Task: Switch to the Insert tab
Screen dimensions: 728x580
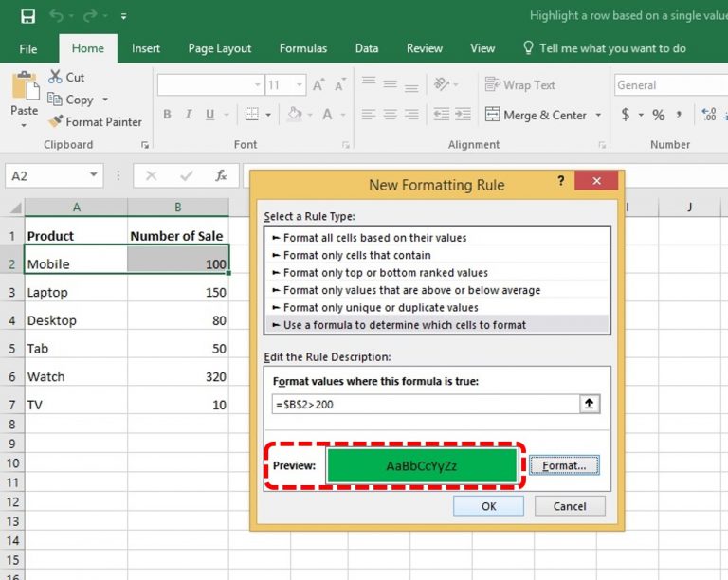Action: tap(146, 48)
